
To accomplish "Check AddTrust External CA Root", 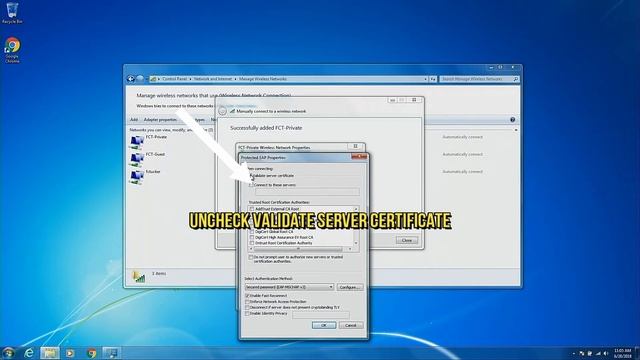I will coord(252,209).
